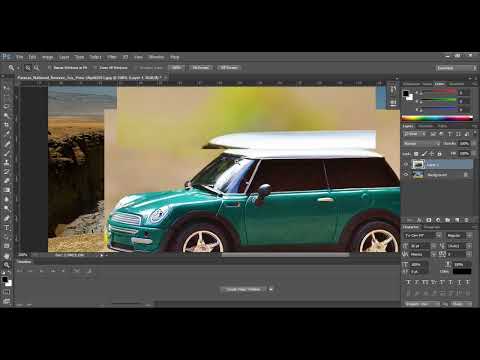This screenshot has width=480, height=360.
Task: Click the 100% zoom button
Action: pyautogui.click(x=176, y=68)
